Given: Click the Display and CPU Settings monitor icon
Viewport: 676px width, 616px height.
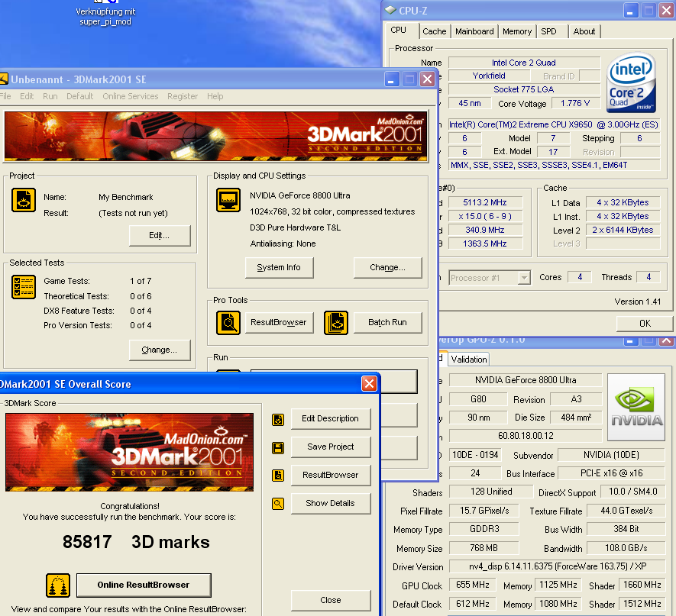Looking at the screenshot, I should point(228,200).
